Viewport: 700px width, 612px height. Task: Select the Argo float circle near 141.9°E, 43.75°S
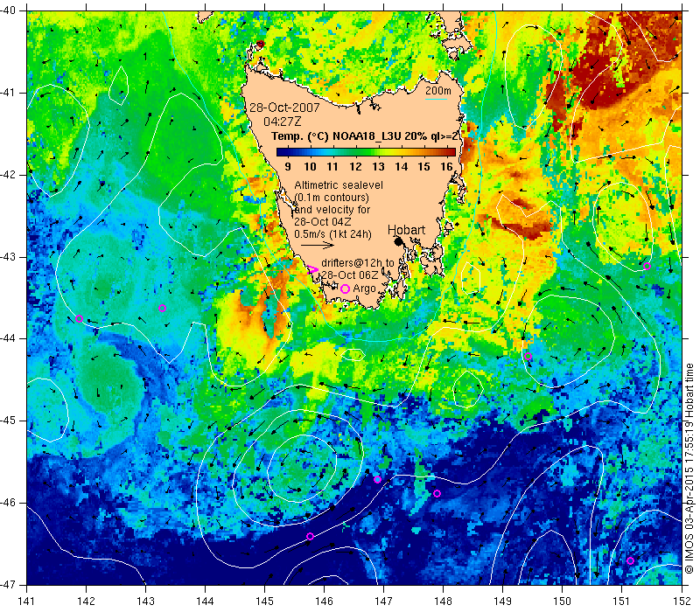(x=79, y=318)
